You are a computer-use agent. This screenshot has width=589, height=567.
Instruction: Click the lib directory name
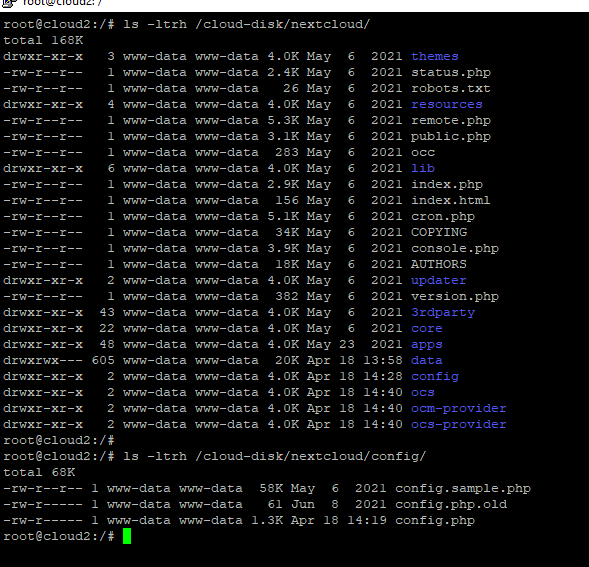423,168
